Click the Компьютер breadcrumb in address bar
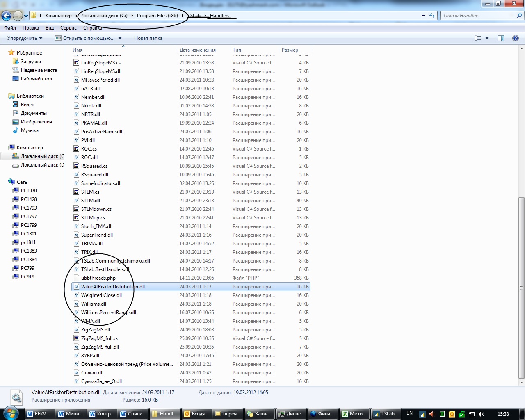 58,16
